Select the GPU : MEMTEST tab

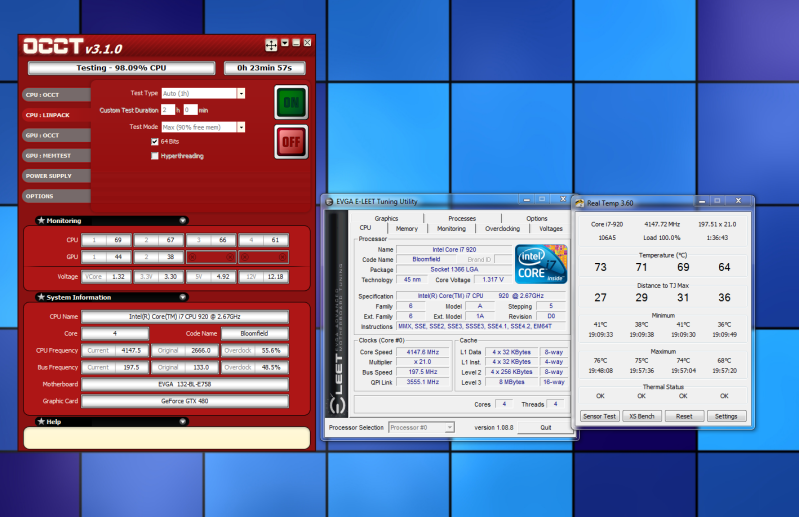(x=56, y=155)
